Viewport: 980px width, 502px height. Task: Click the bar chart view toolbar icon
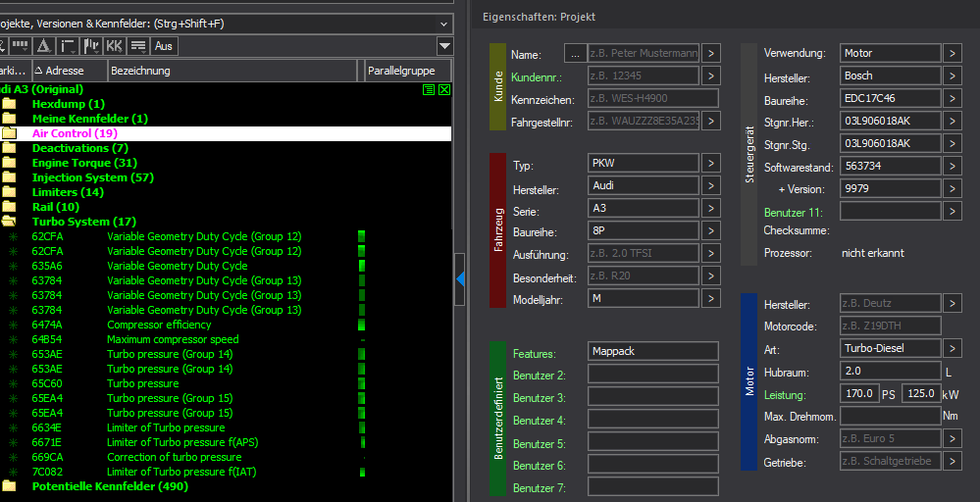click(92, 46)
